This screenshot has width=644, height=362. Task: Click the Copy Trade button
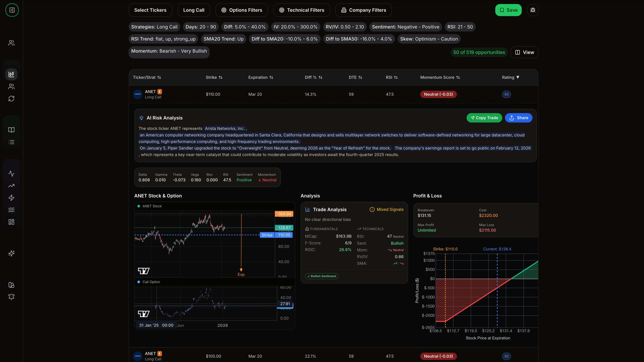[x=484, y=118]
